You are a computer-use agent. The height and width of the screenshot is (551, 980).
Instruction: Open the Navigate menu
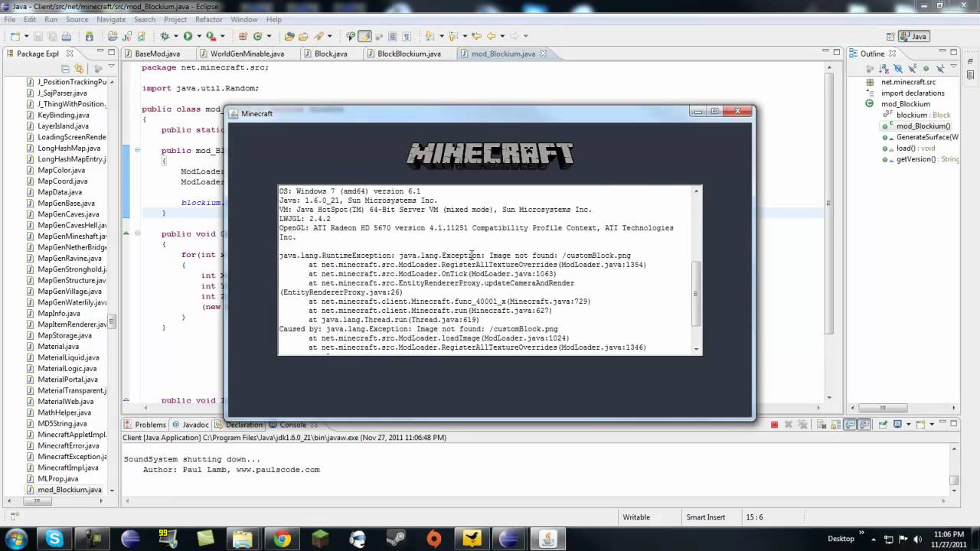tap(111, 19)
